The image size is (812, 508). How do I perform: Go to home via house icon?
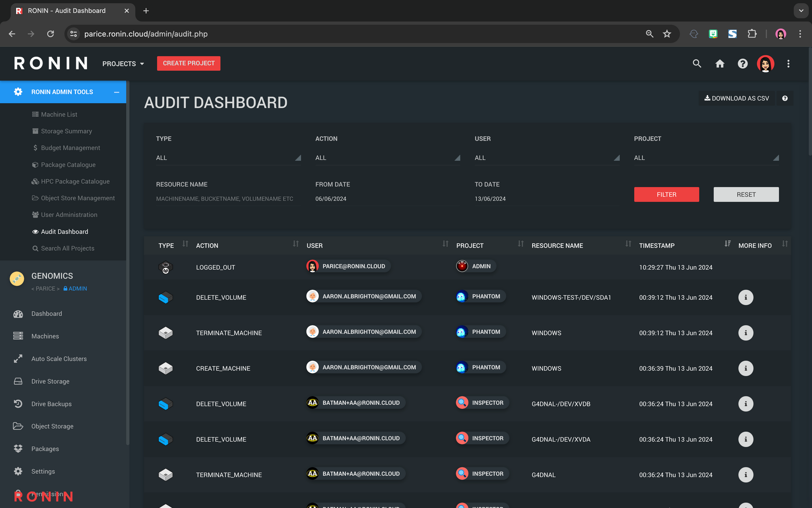point(719,63)
